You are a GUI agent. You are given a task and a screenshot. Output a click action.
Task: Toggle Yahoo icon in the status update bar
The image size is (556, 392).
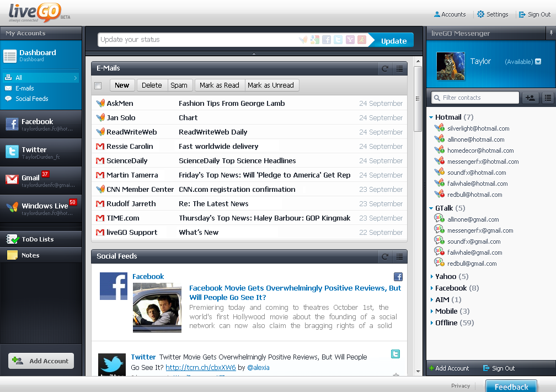pyautogui.click(x=350, y=40)
